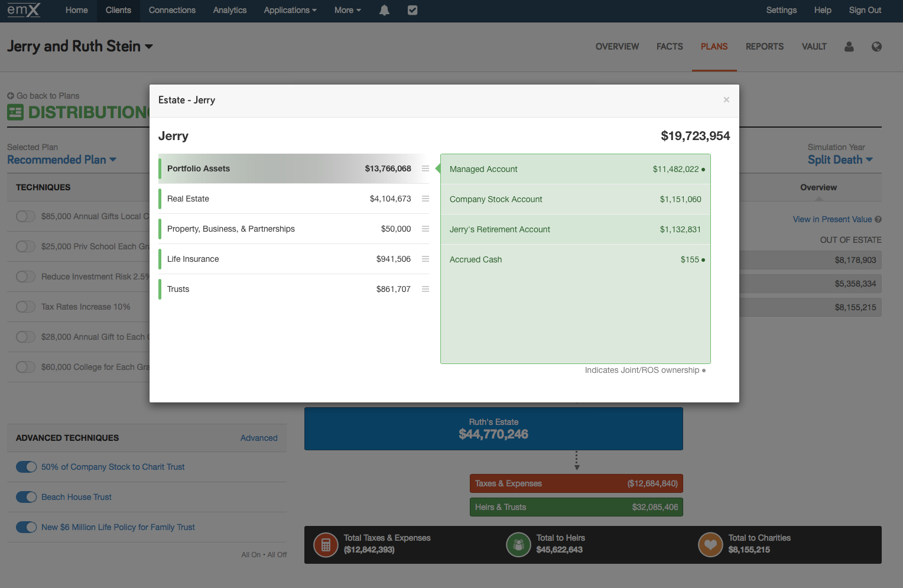Turn All Off techniques
Screen dimensions: 903x588
point(277,555)
